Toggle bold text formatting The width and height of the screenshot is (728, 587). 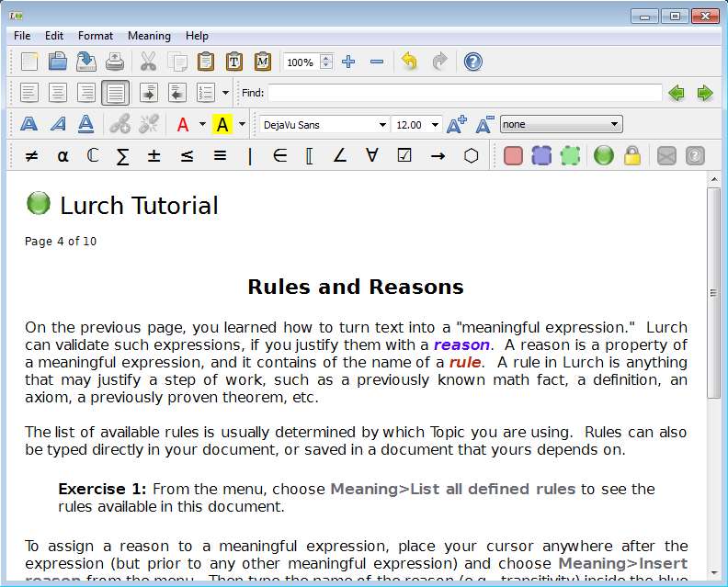click(x=29, y=124)
